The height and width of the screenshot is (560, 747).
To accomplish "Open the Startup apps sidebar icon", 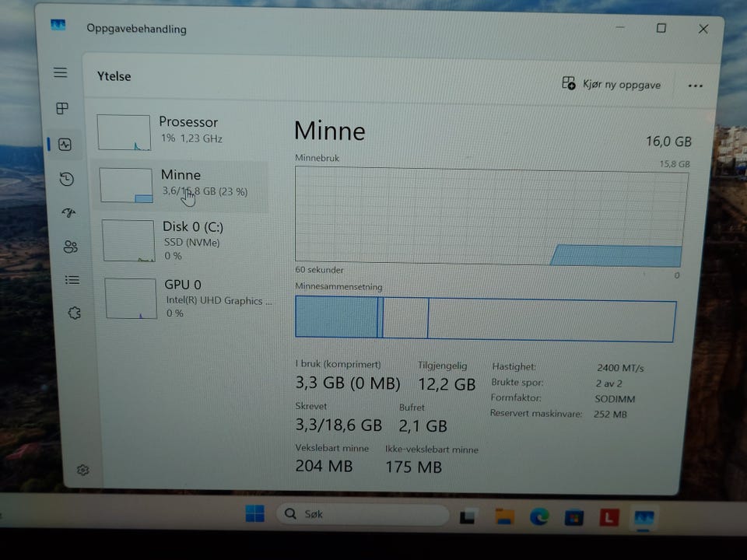I will (x=68, y=212).
